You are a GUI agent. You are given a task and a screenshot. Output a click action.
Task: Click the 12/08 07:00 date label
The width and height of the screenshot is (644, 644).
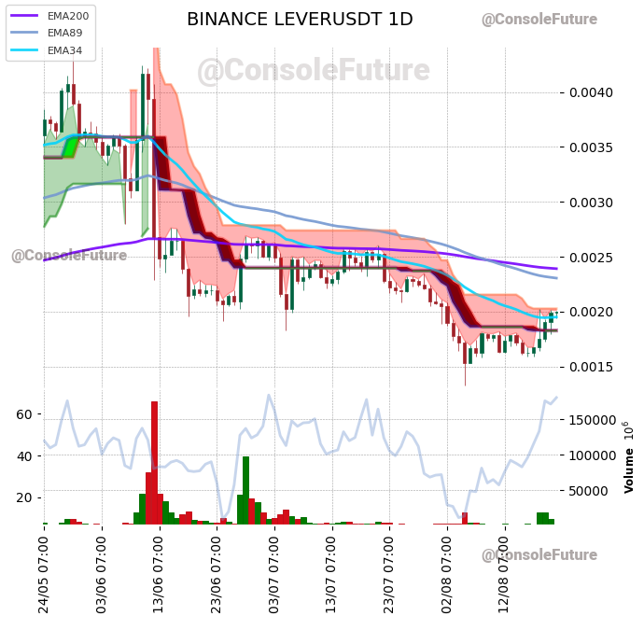504,575
